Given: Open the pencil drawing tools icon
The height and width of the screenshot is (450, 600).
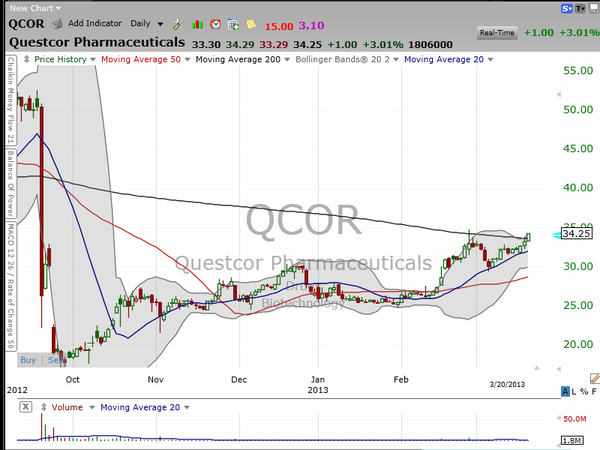Looking at the screenshot, I should pyautogui.click(x=595, y=378).
